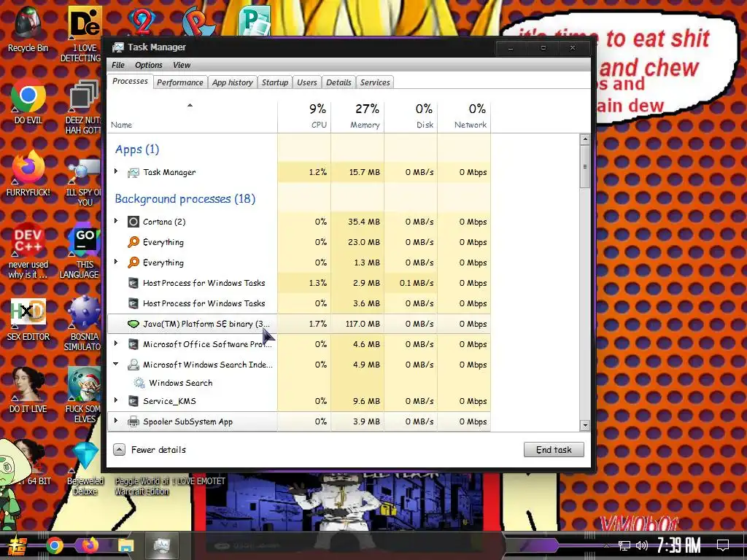Click the Microsoft Windows Search Indexer icon
This screenshot has width=747, height=560.
133,365
